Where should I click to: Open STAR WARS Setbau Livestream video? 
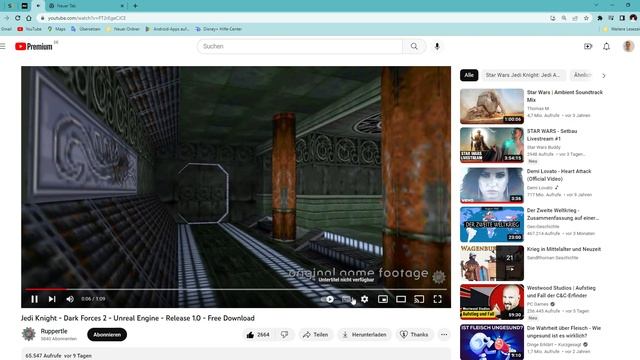click(492, 145)
